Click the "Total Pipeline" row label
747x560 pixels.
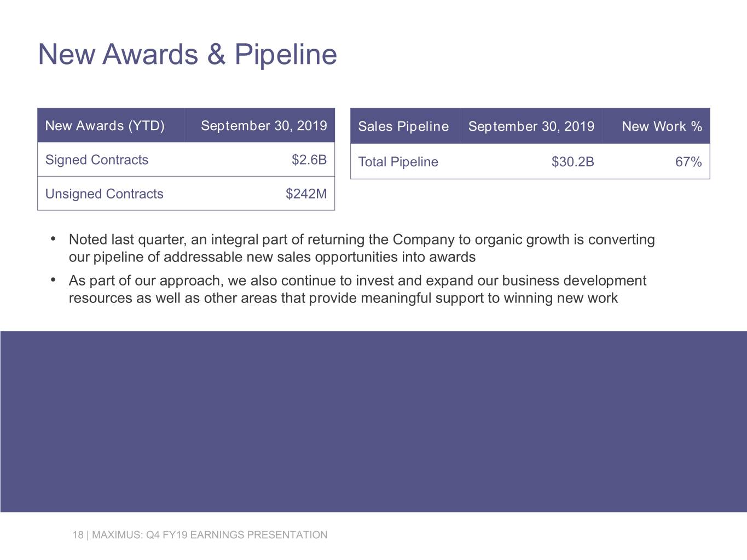[x=398, y=162]
